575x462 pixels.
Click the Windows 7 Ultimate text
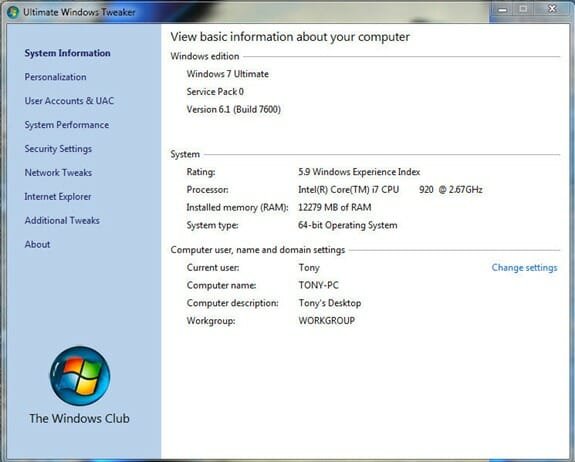pyautogui.click(x=228, y=74)
